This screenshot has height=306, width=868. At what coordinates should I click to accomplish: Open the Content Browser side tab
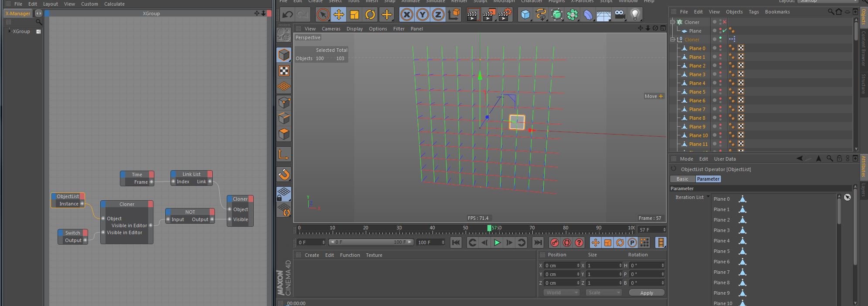pyautogui.click(x=863, y=48)
